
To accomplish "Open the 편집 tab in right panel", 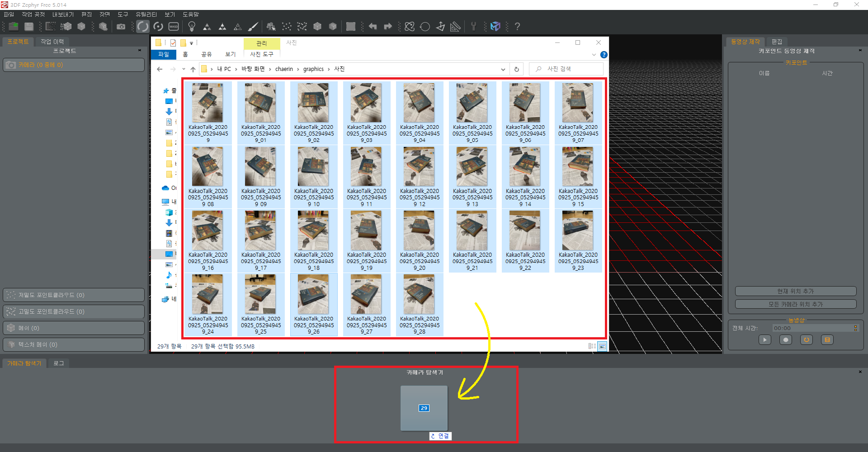I will point(777,42).
